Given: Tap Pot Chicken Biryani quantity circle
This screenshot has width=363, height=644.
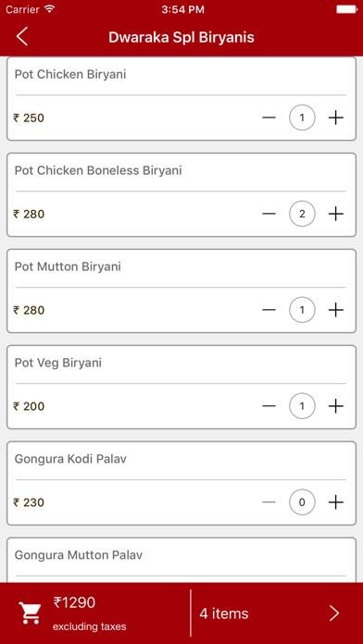Looking at the screenshot, I should (302, 118).
